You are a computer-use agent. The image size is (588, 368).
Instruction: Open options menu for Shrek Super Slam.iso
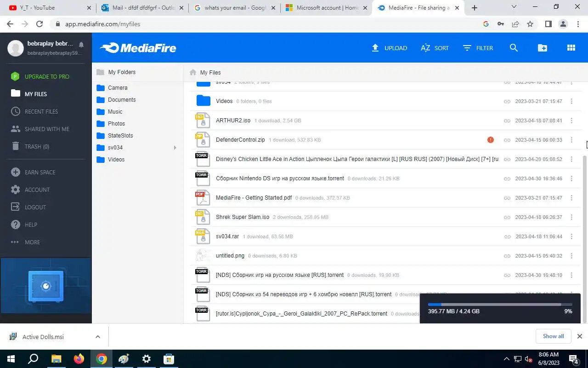coord(571,217)
